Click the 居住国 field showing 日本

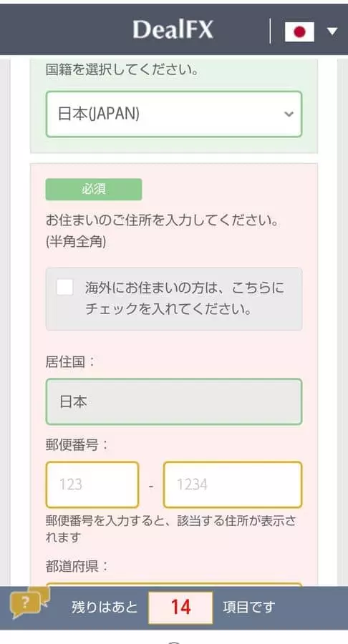coord(174,401)
